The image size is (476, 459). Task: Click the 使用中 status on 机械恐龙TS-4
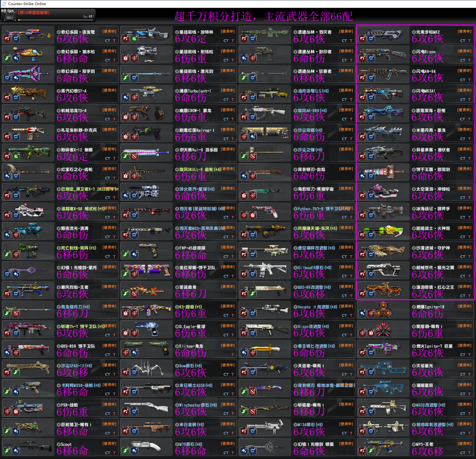(x=110, y=110)
